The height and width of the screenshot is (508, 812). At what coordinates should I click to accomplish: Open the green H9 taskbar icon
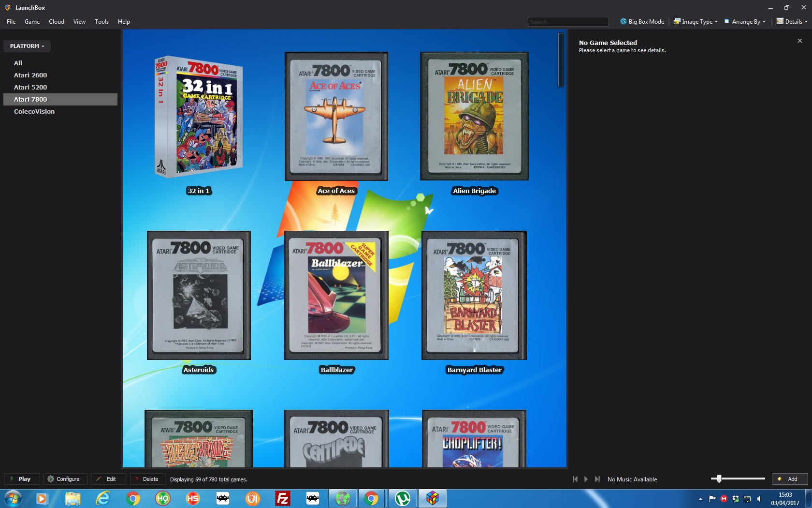(163, 498)
